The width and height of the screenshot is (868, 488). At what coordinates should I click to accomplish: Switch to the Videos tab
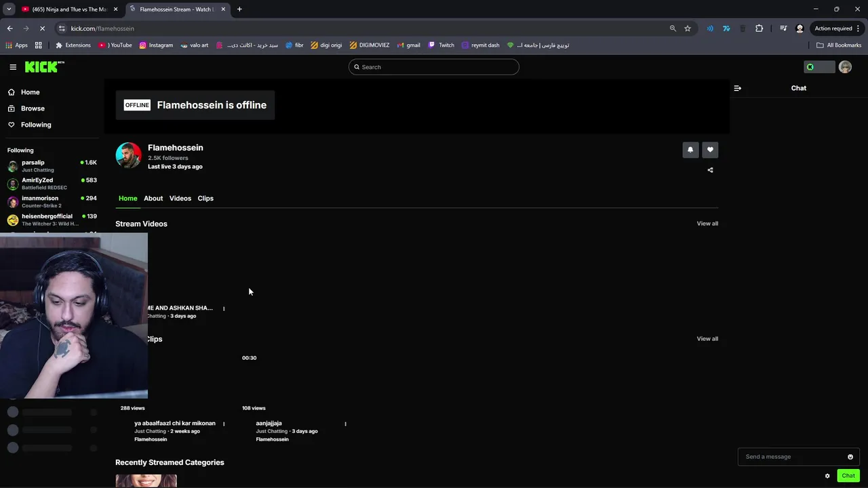pos(180,199)
